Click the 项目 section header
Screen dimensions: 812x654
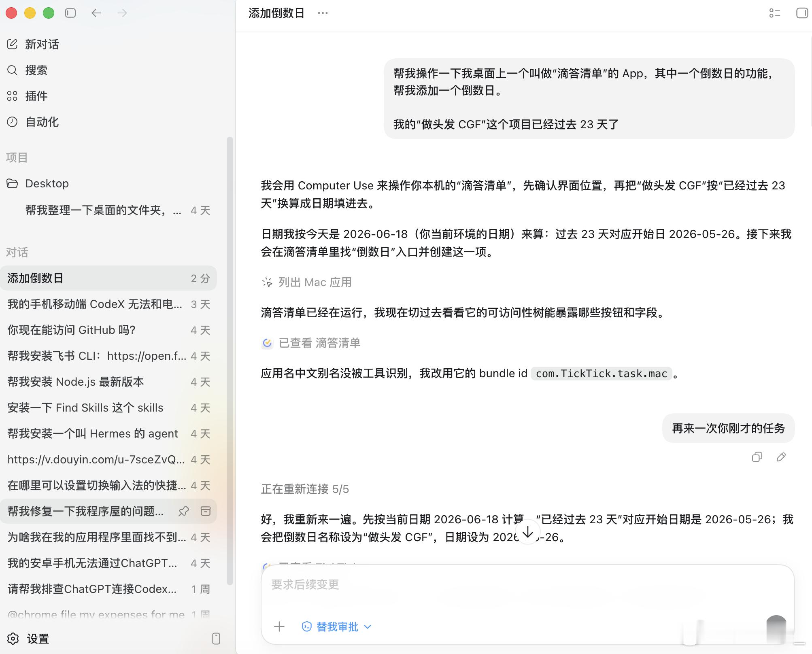pos(17,157)
